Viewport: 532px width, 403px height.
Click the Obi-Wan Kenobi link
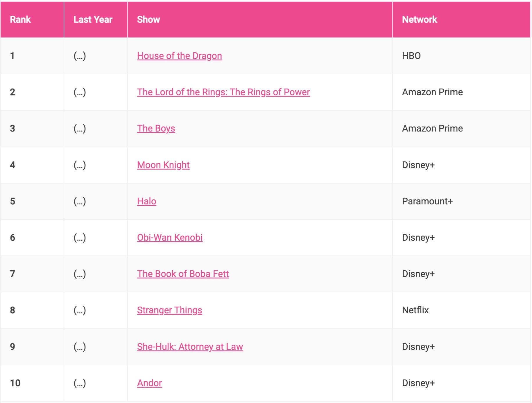click(170, 238)
